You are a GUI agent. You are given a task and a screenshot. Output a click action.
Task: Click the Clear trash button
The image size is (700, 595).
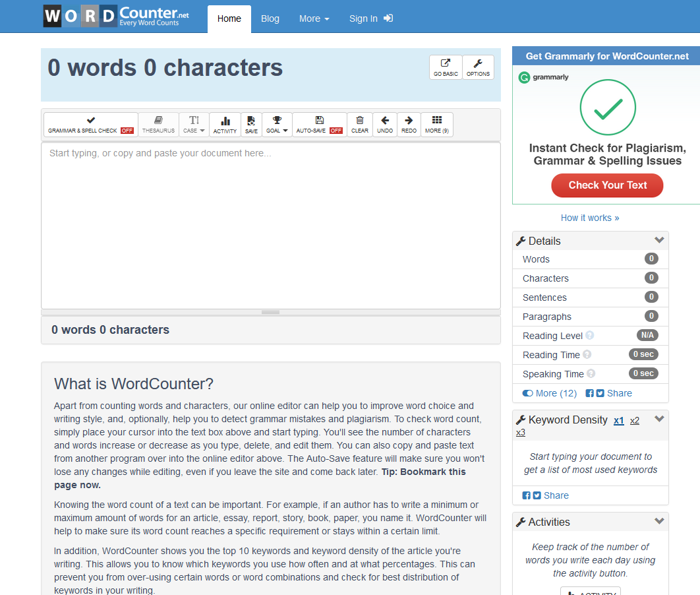point(360,125)
